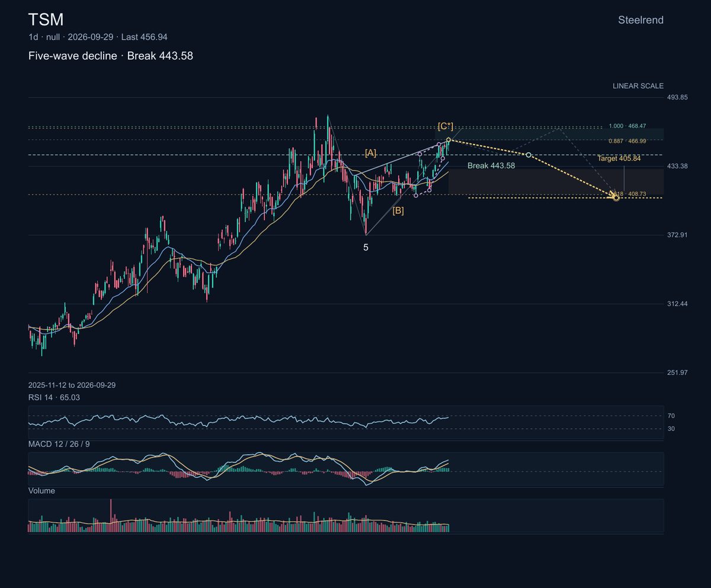Image resolution: width=711 pixels, height=588 pixels.
Task: Click the Volume panel label
Action: (x=41, y=491)
